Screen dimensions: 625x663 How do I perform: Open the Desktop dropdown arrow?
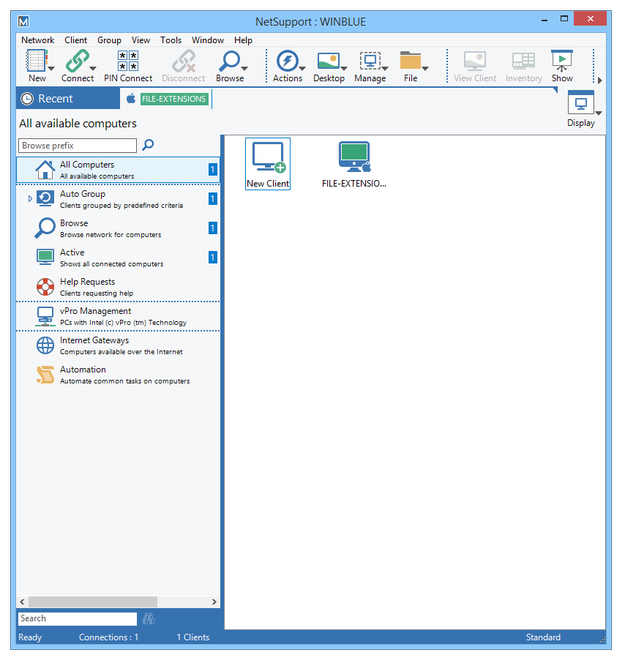tap(344, 68)
